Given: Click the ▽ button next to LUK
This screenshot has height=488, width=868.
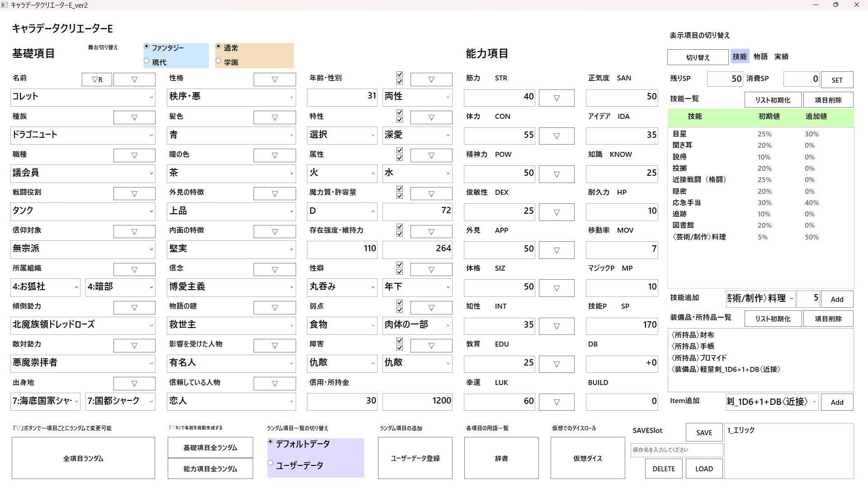Looking at the screenshot, I should (x=557, y=402).
